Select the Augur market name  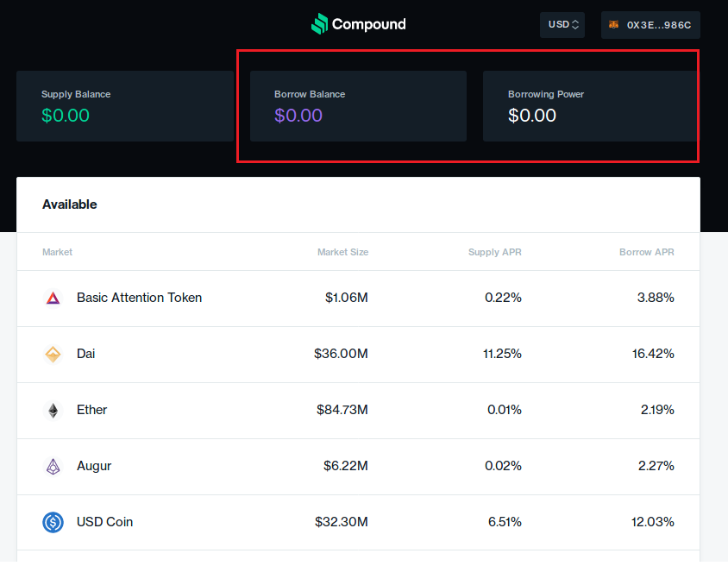(x=94, y=466)
